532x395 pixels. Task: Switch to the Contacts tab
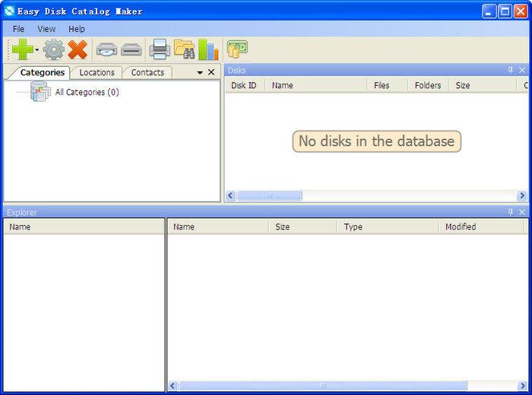pyautogui.click(x=147, y=73)
